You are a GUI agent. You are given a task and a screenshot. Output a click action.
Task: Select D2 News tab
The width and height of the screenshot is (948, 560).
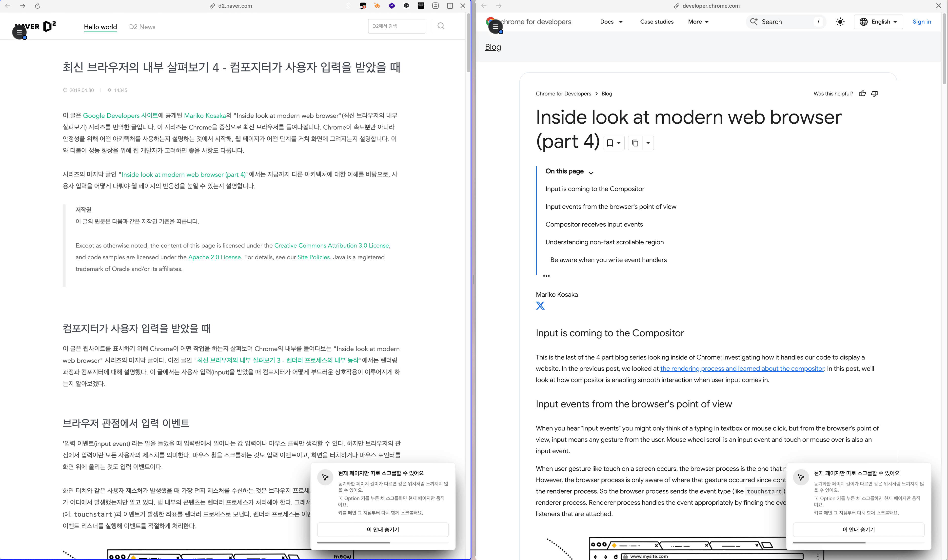142,27
